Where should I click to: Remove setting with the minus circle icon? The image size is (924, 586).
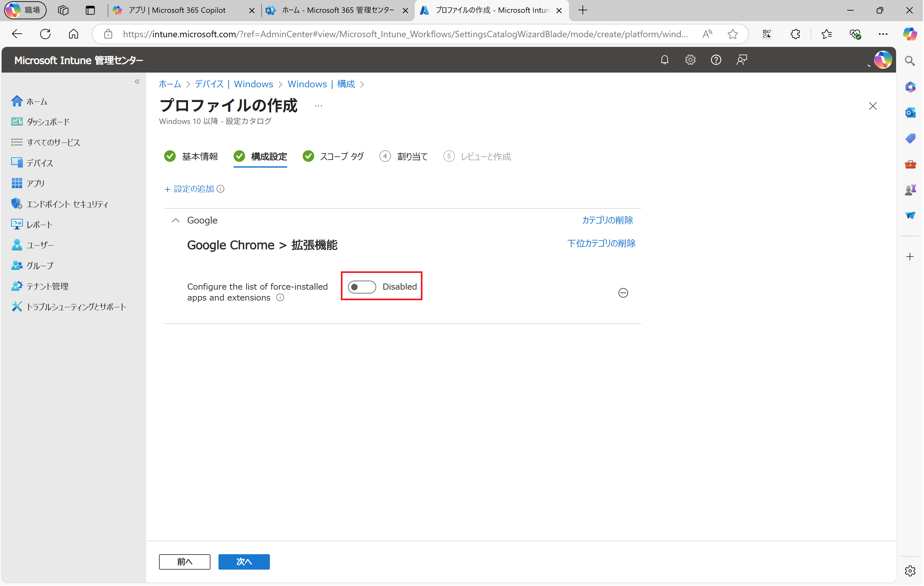click(623, 293)
